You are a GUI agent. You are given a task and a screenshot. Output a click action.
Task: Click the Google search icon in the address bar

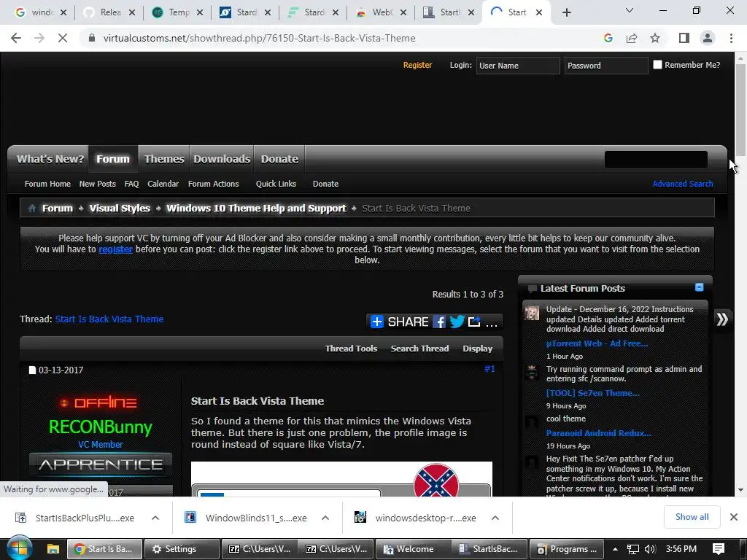coord(608,38)
